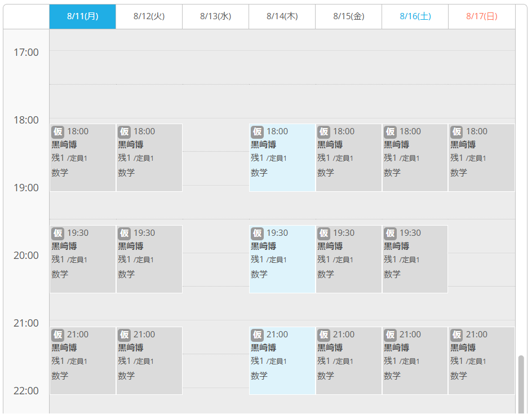The height and width of the screenshot is (418, 532).
Task: Select the 8/17(日) day header
Action: 481,16
